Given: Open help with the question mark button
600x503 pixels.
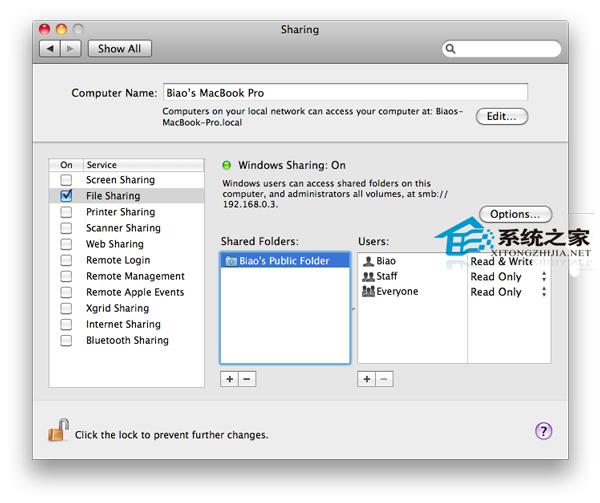Looking at the screenshot, I should click(543, 431).
